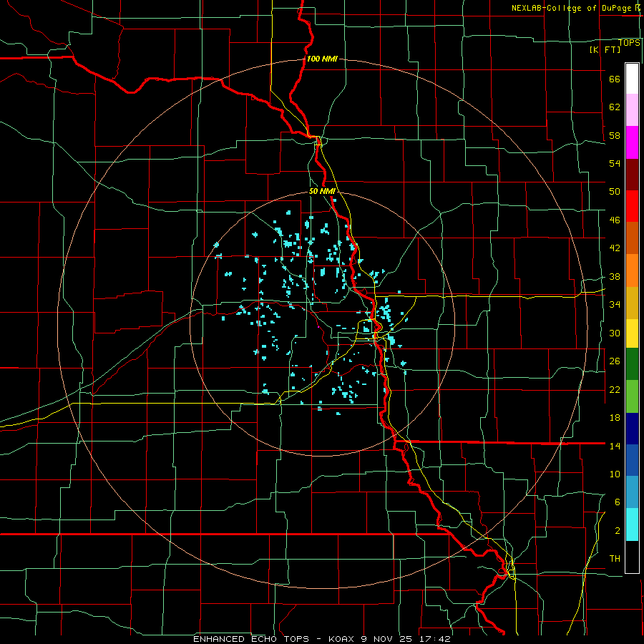
Task: Click the '34' legend value
Action: pyautogui.click(x=615, y=305)
